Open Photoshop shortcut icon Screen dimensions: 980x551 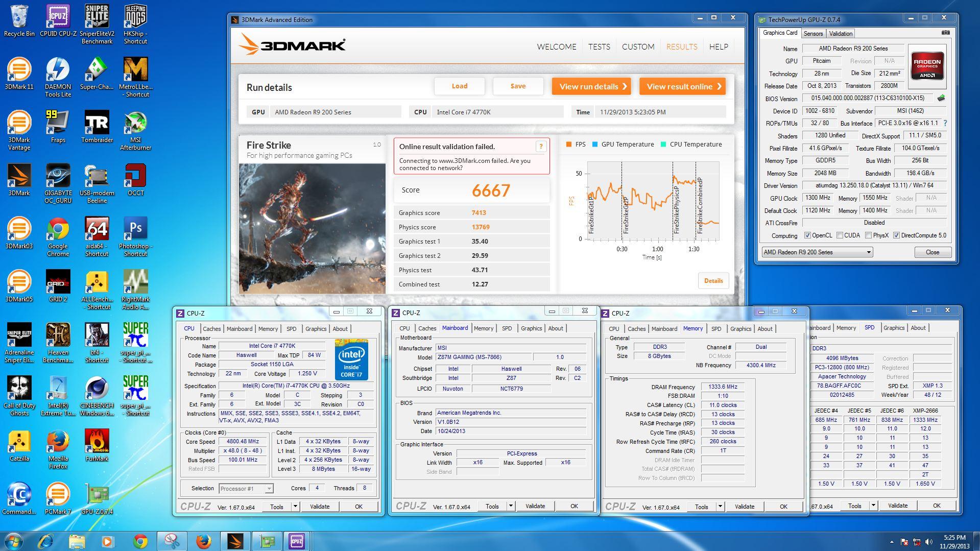pos(135,236)
